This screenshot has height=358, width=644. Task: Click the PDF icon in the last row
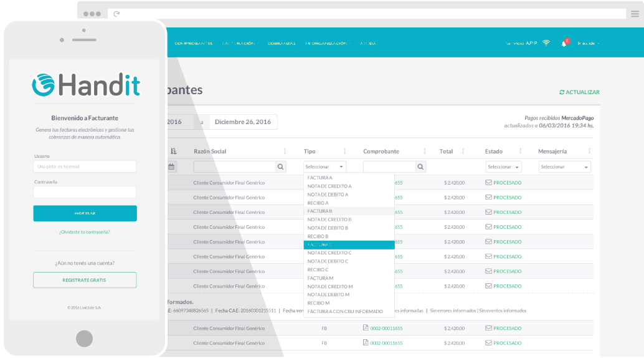point(366,343)
